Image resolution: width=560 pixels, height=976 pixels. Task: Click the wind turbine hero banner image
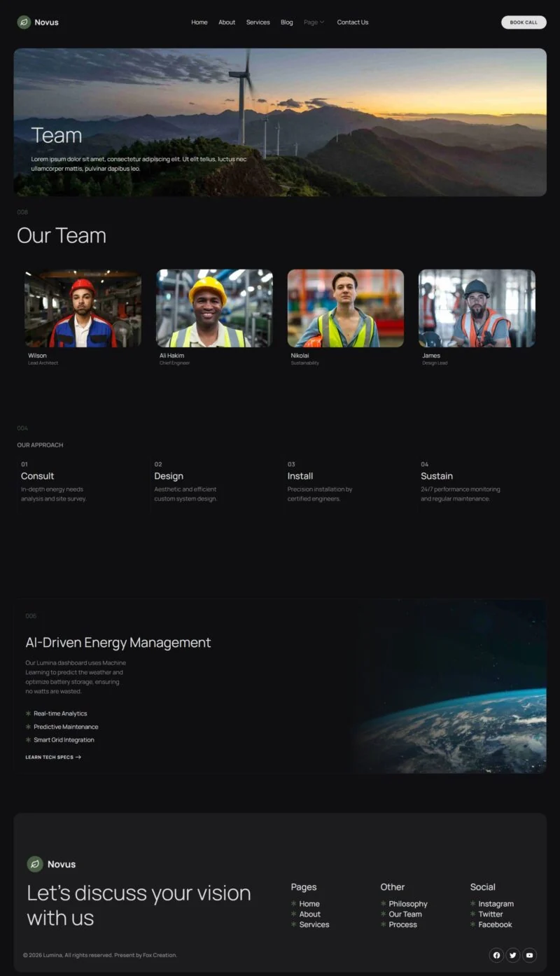click(280, 123)
